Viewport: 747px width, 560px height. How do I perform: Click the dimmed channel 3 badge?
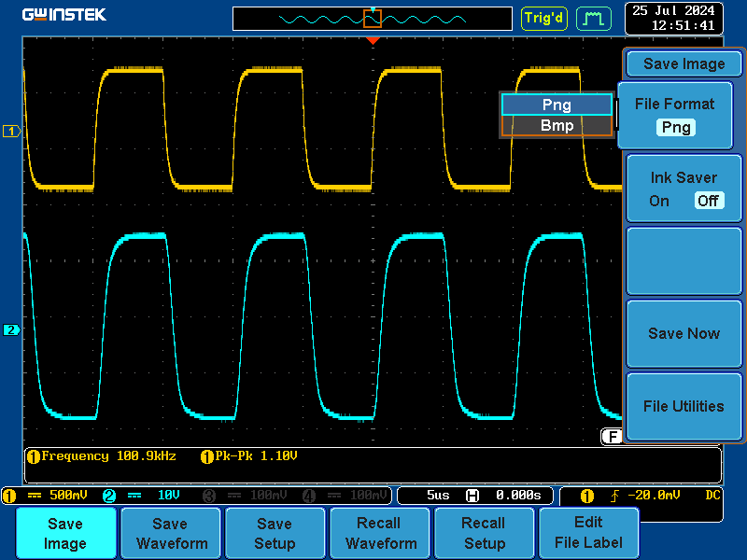pos(209,497)
